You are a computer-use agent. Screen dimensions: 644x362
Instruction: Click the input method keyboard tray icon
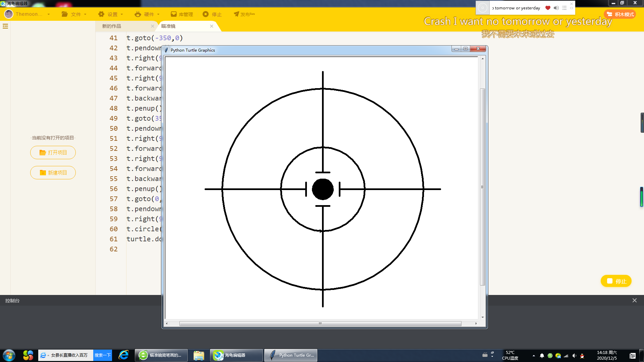pyautogui.click(x=485, y=355)
